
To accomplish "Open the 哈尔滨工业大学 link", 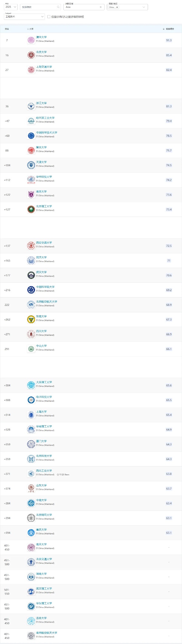I will pyautogui.click(x=45, y=118).
